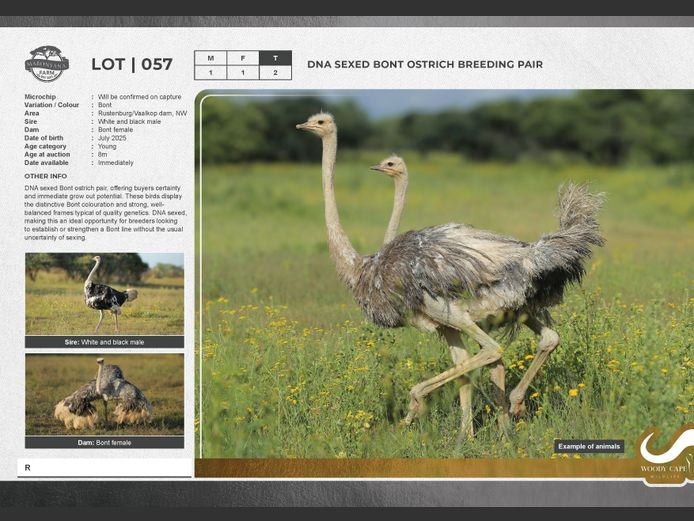Viewport: 694px width, 521px height.
Task: Click the title DNA Sexed Bont Ostrich Breeding Pair
Action: [425, 64]
